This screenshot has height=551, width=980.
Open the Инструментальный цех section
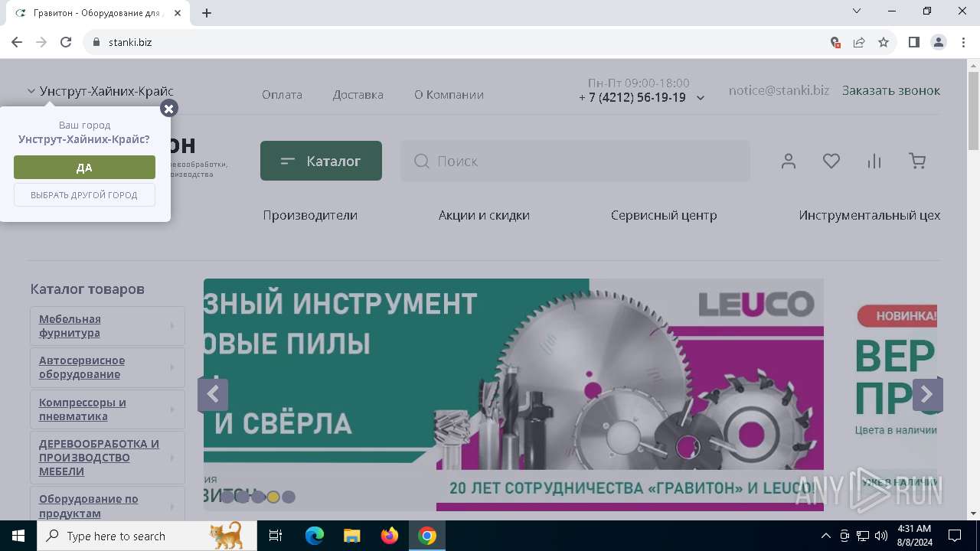(870, 215)
